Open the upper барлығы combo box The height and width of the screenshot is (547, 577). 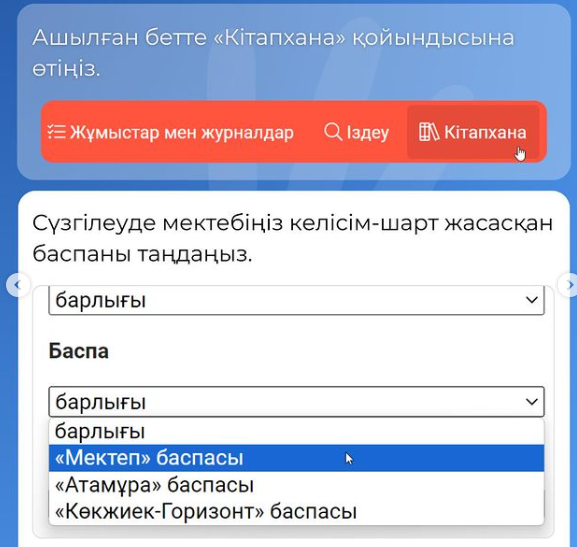[296, 300]
